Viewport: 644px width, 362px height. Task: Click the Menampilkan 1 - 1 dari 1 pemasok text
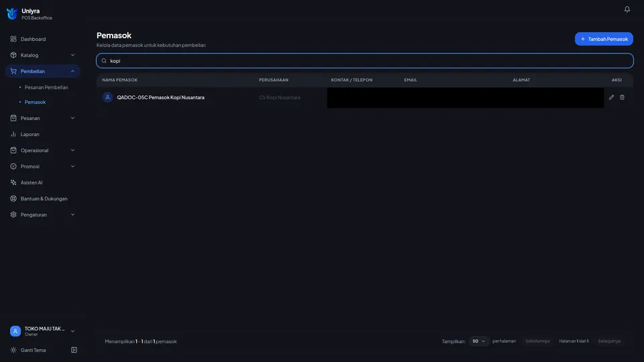(141, 341)
